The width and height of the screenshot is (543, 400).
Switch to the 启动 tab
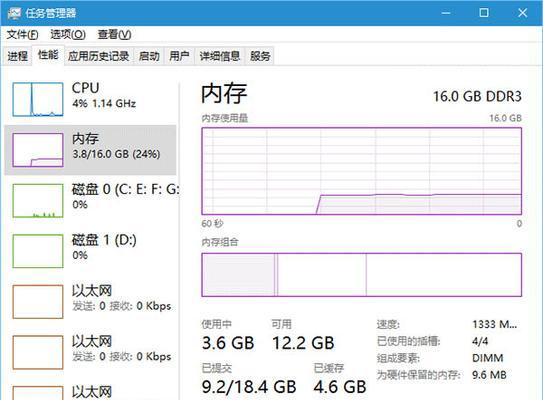149,56
